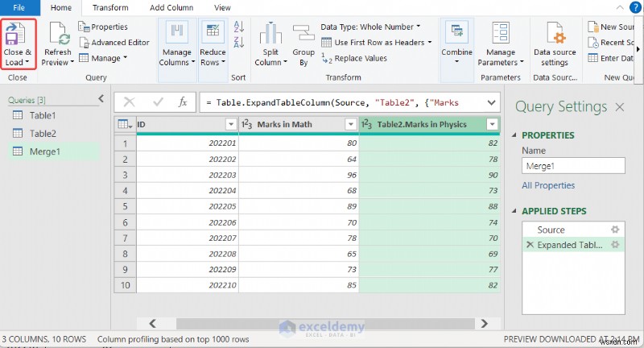Image resolution: width=644 pixels, height=348 pixels.
Task: Select row number 10 header
Action: (126, 285)
